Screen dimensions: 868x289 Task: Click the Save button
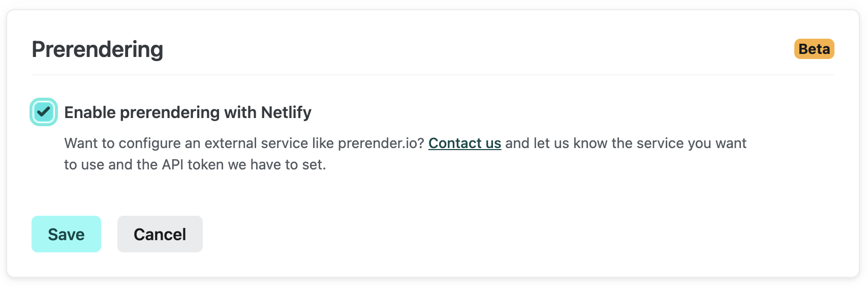[x=66, y=234]
